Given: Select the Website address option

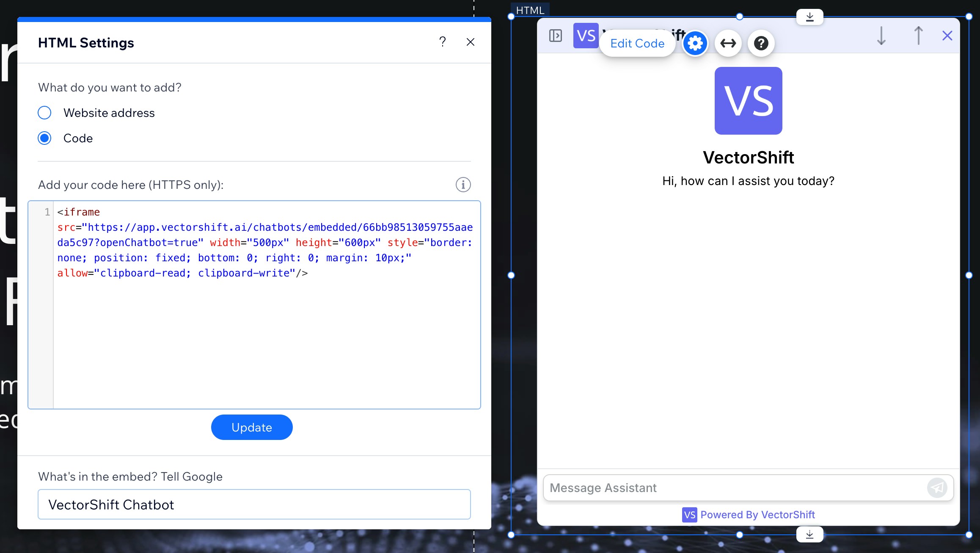Looking at the screenshot, I should (44, 113).
